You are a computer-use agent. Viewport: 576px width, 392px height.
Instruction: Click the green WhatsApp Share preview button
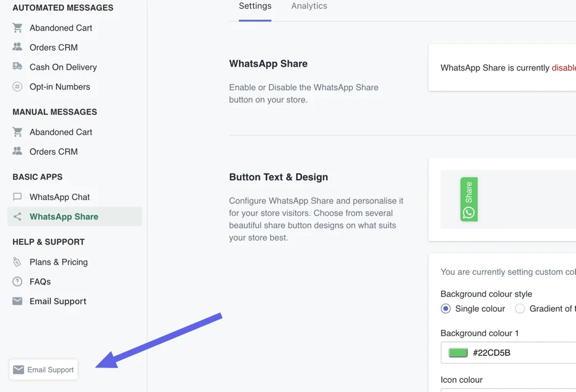pos(469,199)
